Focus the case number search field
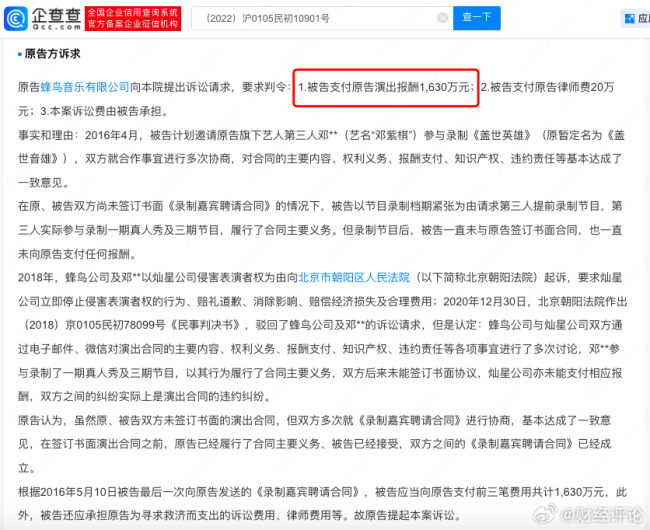 pyautogui.click(x=322, y=18)
